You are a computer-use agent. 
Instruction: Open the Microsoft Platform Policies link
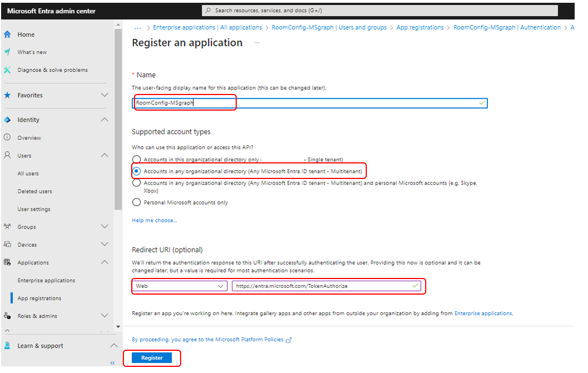point(207,340)
